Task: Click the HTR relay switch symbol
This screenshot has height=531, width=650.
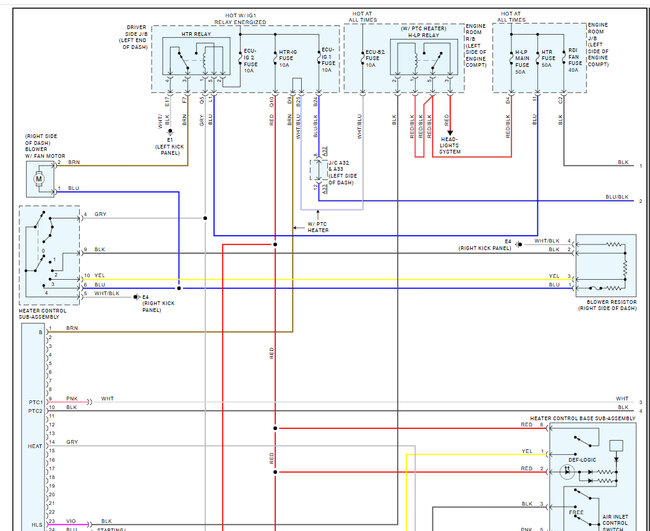Action: [x=181, y=61]
